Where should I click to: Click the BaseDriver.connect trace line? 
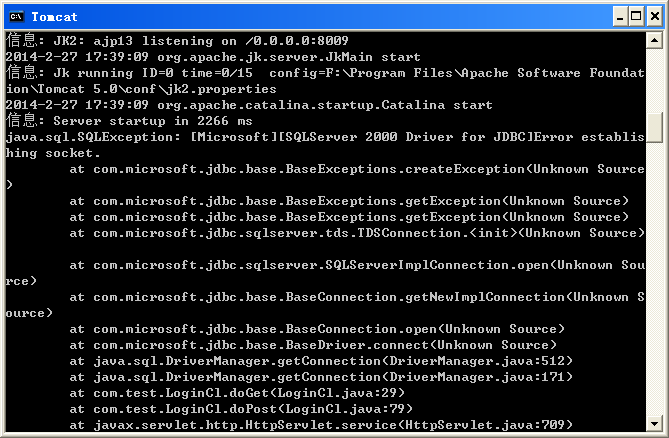coord(313,345)
